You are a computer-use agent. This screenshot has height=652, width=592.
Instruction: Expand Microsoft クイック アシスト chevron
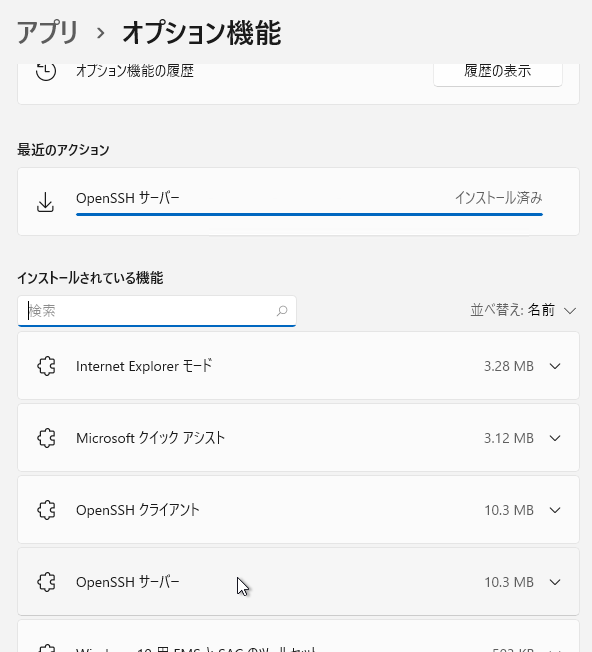555,438
